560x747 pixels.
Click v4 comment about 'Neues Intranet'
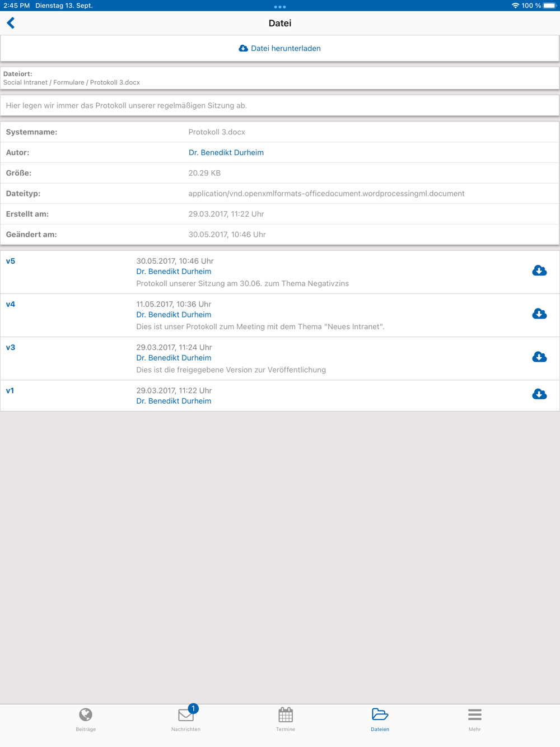[x=260, y=326]
